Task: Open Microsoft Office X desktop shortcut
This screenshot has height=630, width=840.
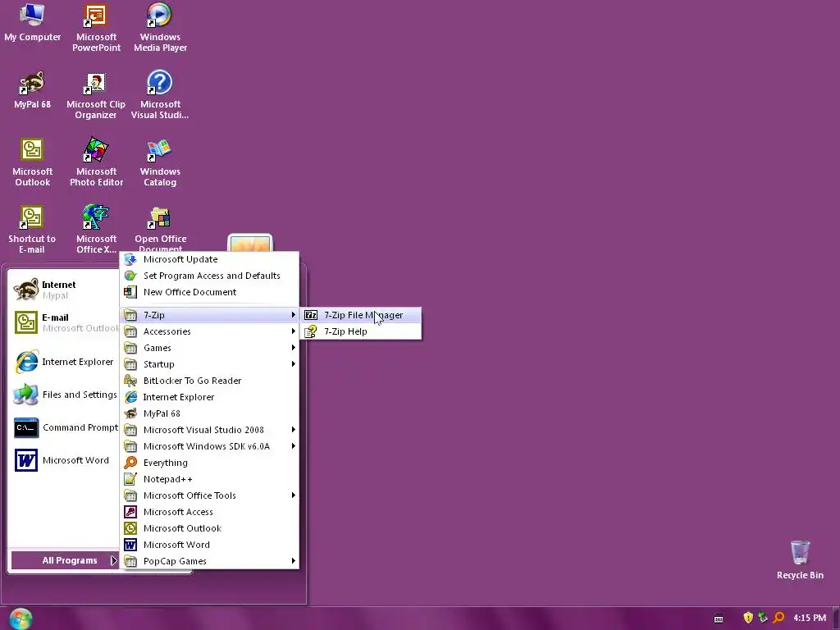Action: (x=96, y=230)
